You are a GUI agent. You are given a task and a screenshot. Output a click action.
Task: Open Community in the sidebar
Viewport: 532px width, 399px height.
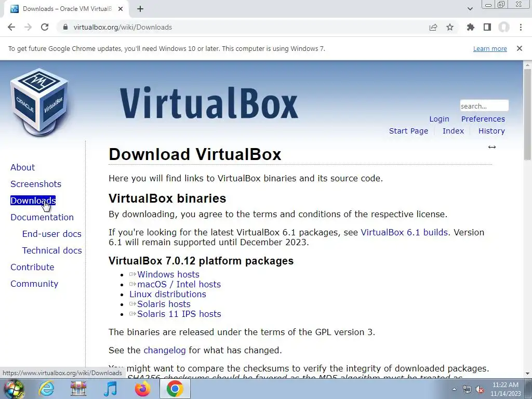(34, 284)
